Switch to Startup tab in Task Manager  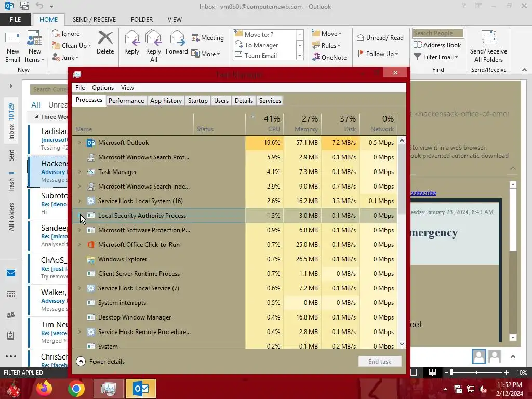point(198,101)
